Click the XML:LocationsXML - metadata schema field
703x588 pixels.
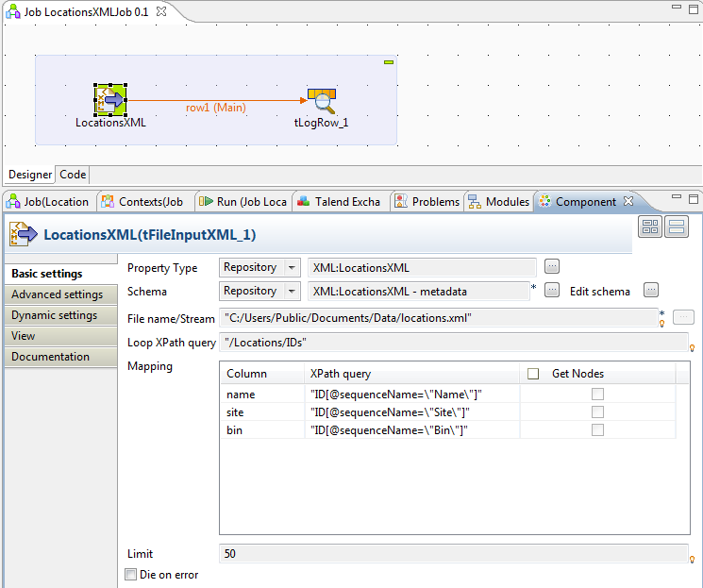[419, 292]
